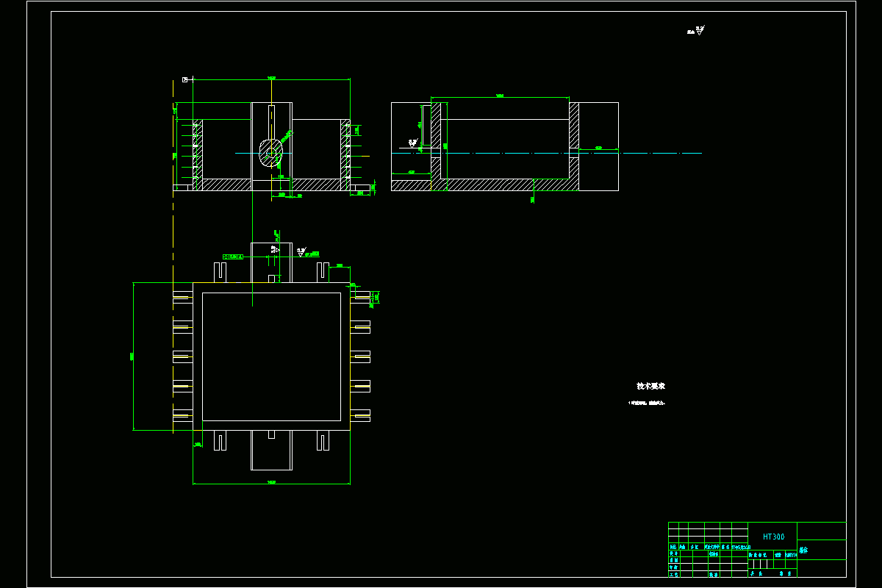Select the geometric tolerance frame beside top view
This screenshot has height=588, width=882.
pyautogui.click(x=232, y=257)
